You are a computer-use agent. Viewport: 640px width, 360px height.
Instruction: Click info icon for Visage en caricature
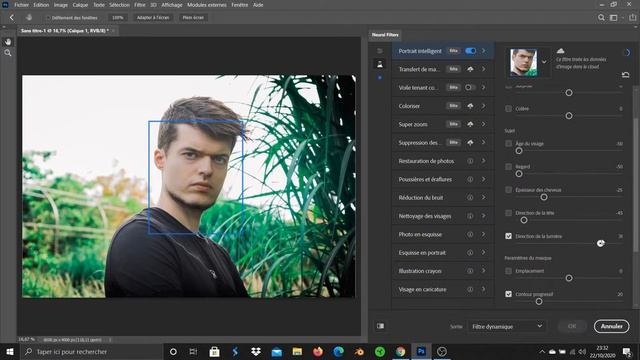(x=470, y=289)
